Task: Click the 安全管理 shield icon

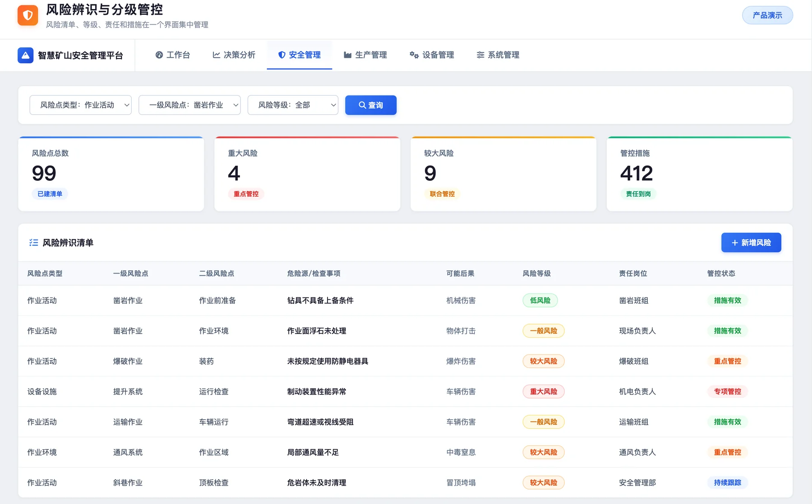Action: coord(282,55)
